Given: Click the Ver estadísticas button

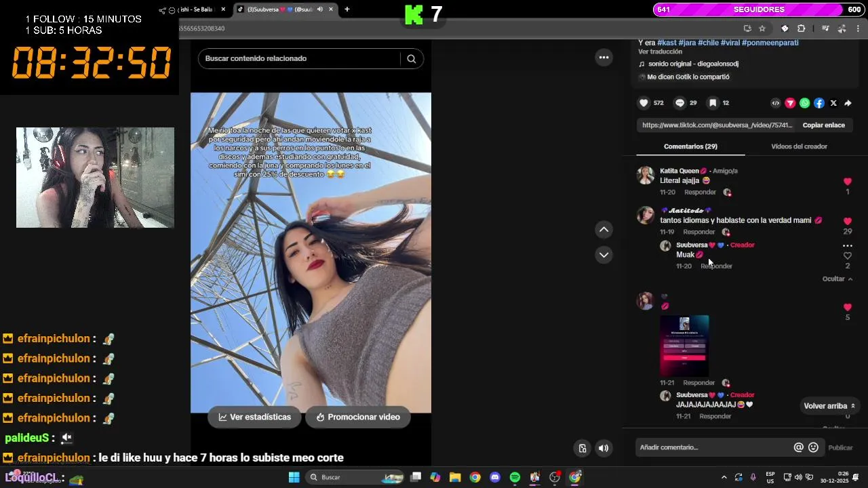Looking at the screenshot, I should [254, 417].
